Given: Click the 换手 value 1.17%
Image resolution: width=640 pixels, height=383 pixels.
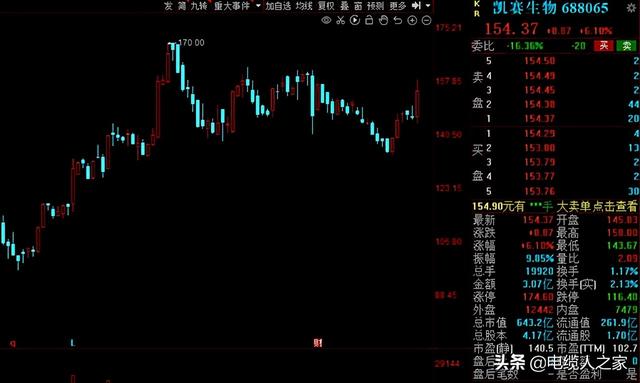Looking at the screenshot, I should click(624, 271).
